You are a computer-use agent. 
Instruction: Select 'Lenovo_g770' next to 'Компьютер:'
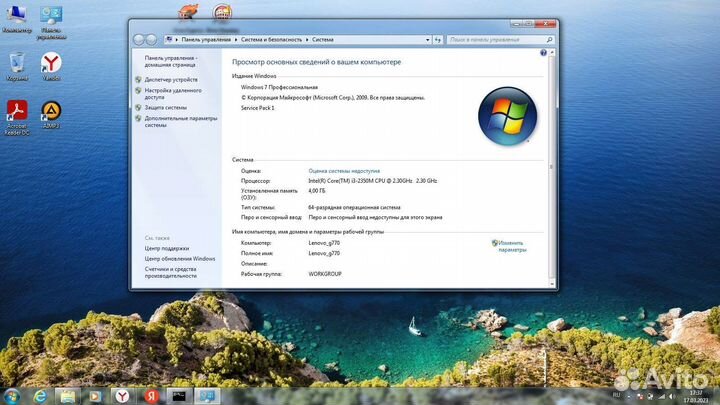tap(324, 243)
